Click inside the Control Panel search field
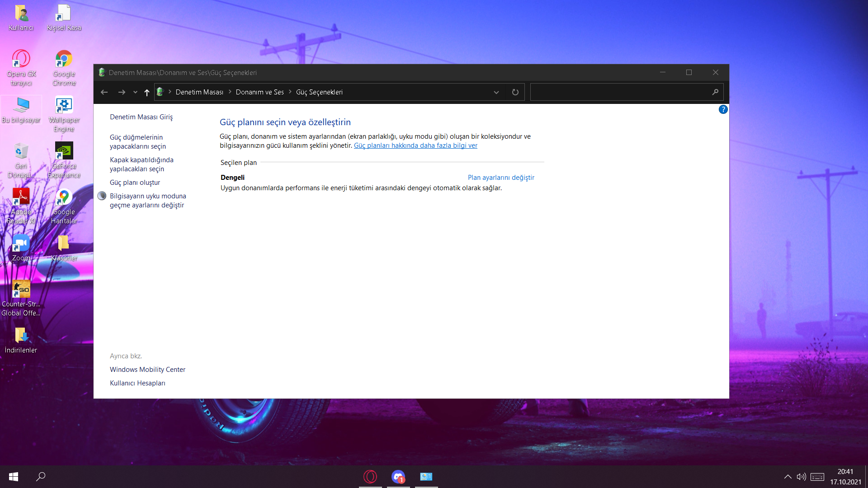This screenshot has height=488, width=868. tap(619, 92)
